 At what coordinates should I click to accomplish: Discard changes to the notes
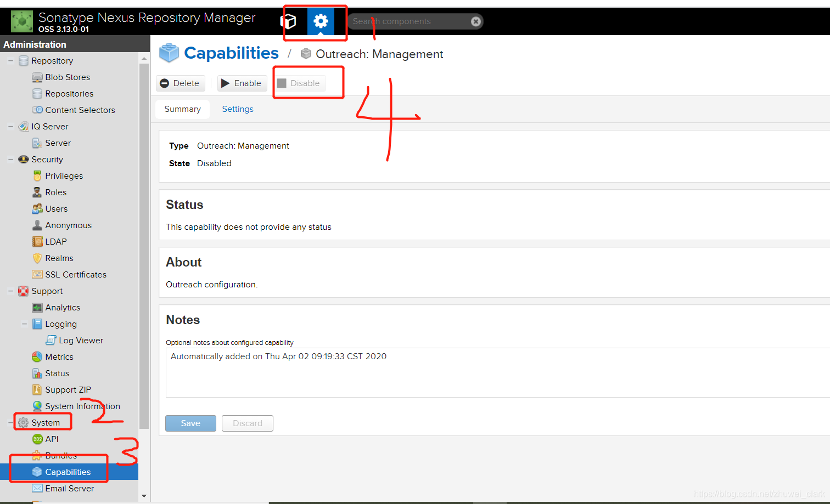247,423
